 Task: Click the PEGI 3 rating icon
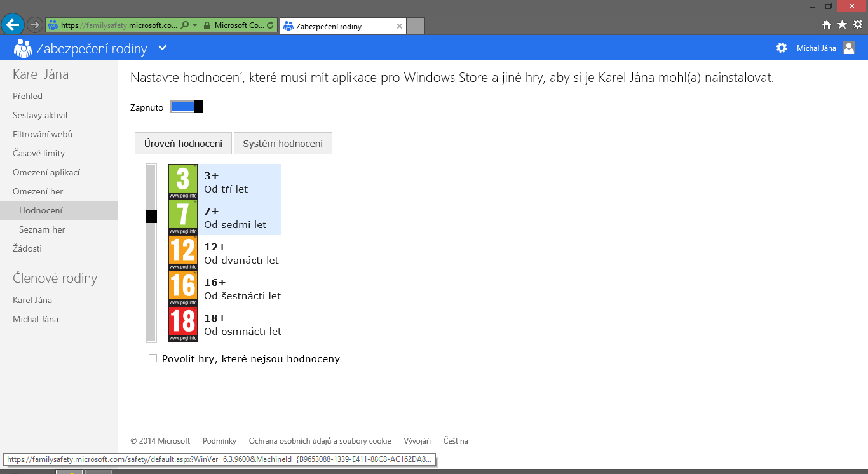tap(183, 182)
